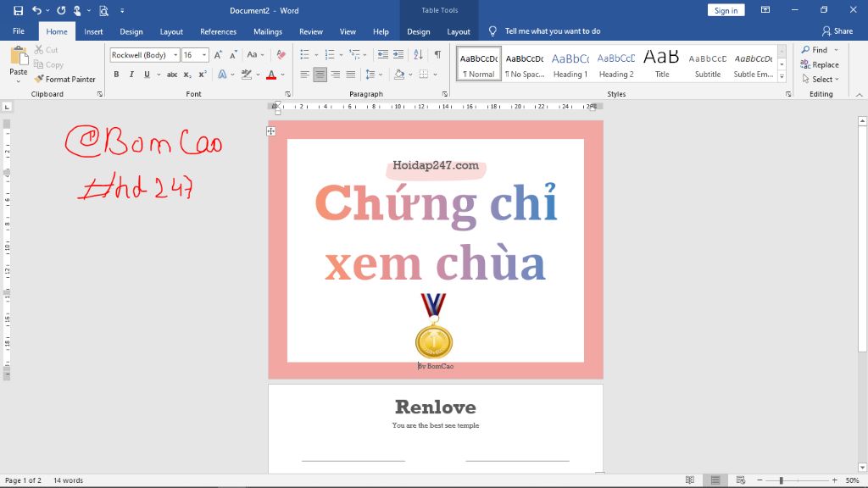Click Tell me what you want to do
Image resolution: width=868 pixels, height=488 pixels.
[553, 31]
